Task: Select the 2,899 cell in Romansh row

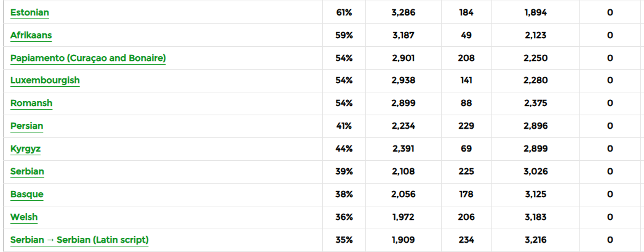Action: tap(403, 104)
